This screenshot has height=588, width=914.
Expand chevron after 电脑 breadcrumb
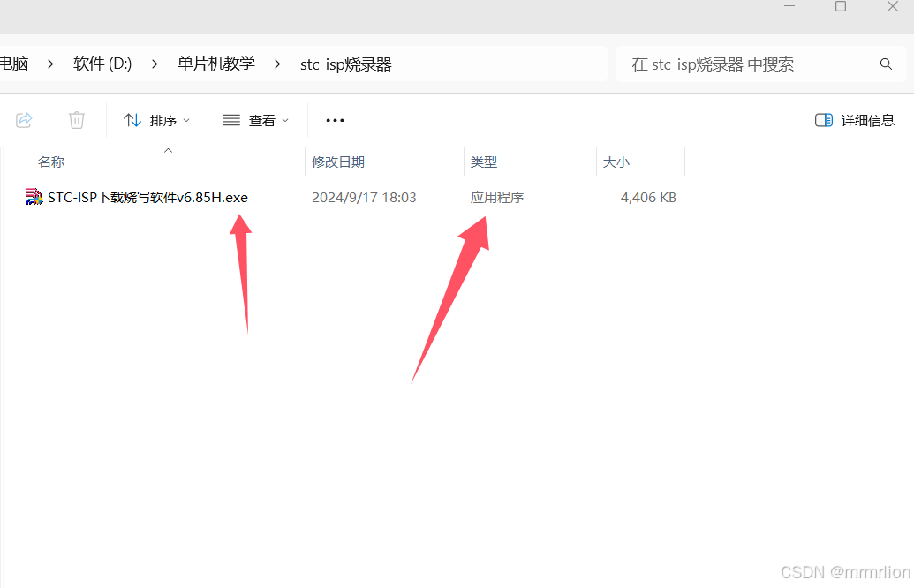click(50, 64)
